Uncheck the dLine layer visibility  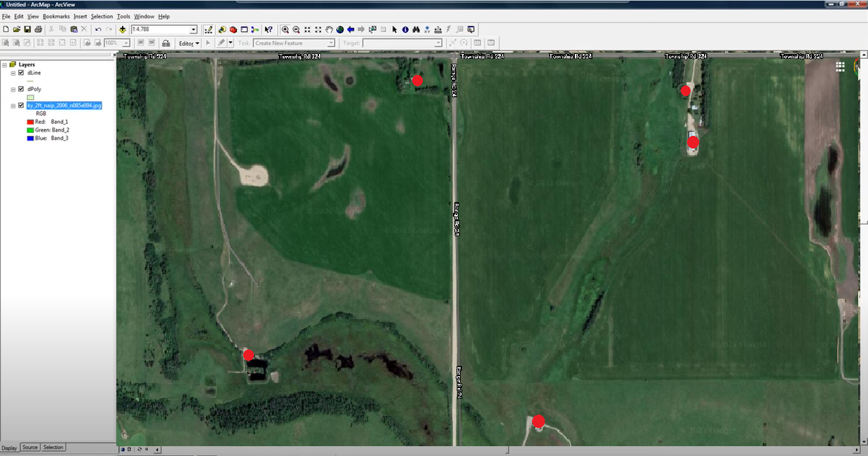(x=20, y=73)
